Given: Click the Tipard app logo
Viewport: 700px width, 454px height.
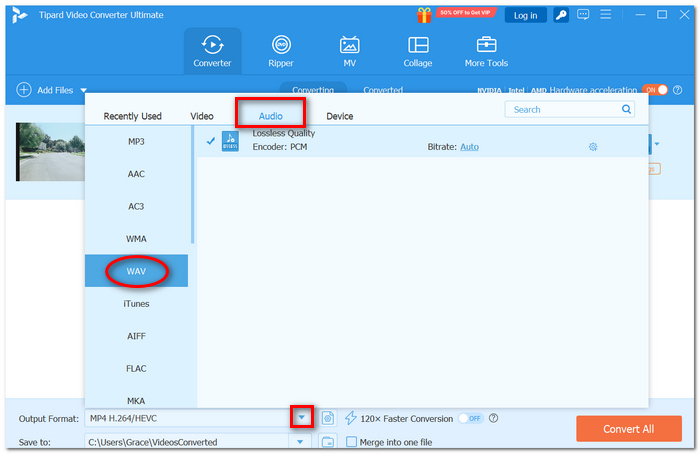Looking at the screenshot, I should click(x=20, y=15).
